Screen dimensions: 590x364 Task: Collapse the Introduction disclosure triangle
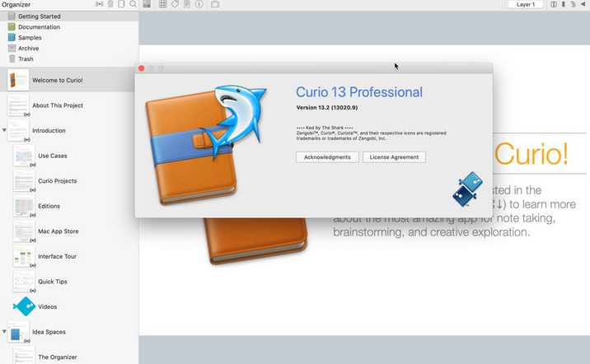(4, 130)
